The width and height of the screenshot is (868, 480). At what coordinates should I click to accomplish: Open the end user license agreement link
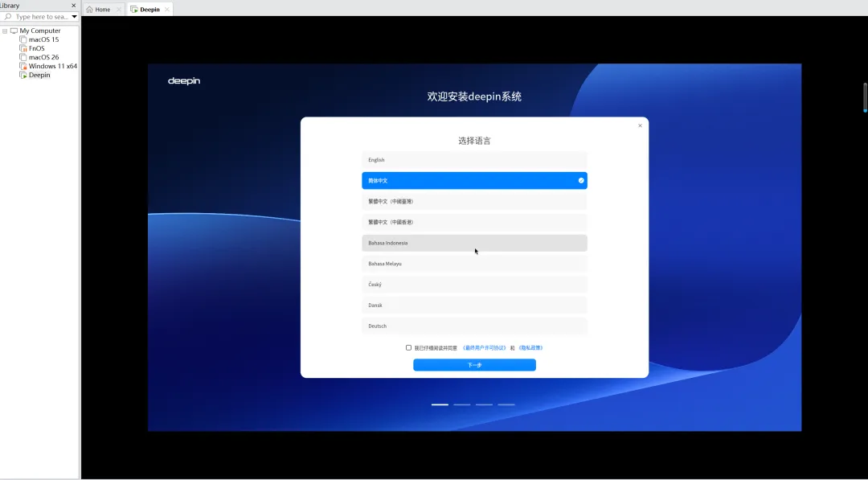point(485,348)
